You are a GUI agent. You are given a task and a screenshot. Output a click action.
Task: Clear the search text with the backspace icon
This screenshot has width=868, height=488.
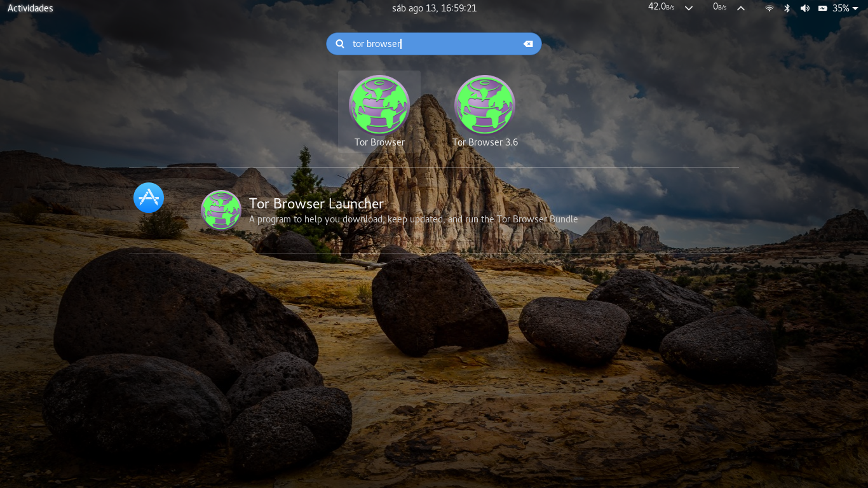(x=528, y=44)
